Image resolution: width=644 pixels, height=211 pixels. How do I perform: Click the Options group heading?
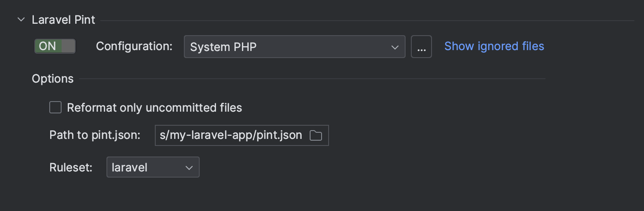(53, 79)
